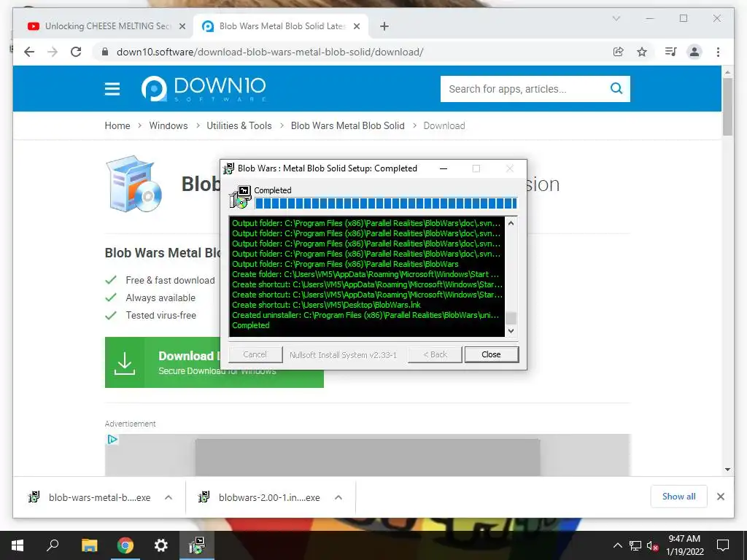Viewport: 747px width, 560px height.
Task: Click the AdChoices icon
Action: click(x=112, y=439)
